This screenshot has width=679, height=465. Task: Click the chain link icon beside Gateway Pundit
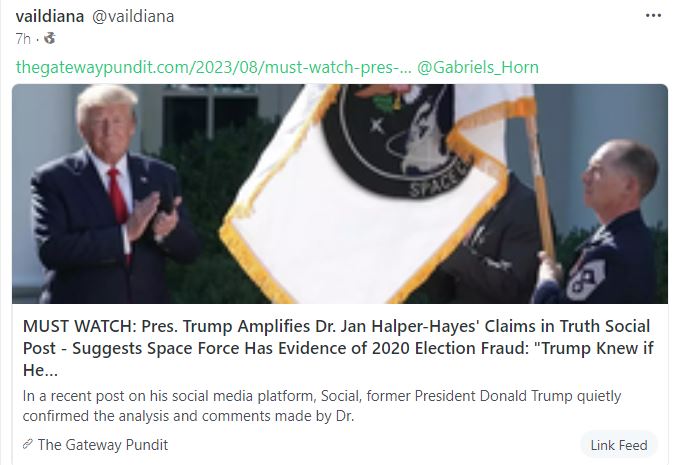tap(28, 444)
